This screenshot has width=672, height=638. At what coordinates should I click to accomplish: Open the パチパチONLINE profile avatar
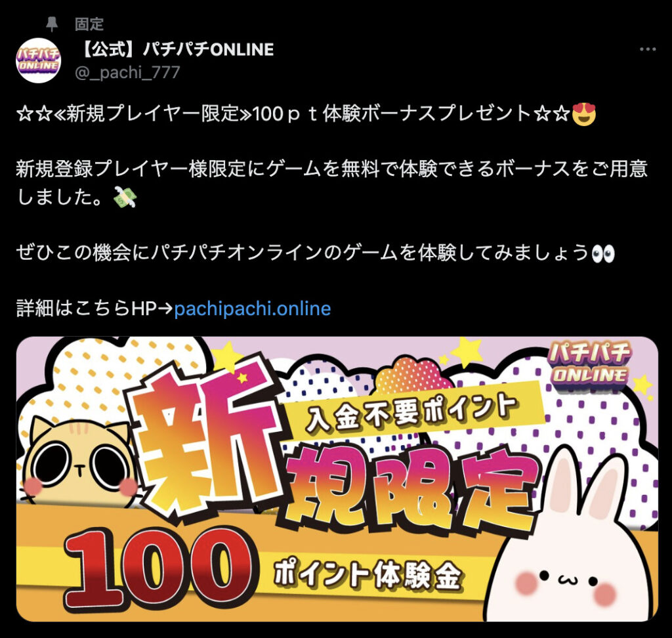pyautogui.click(x=38, y=60)
